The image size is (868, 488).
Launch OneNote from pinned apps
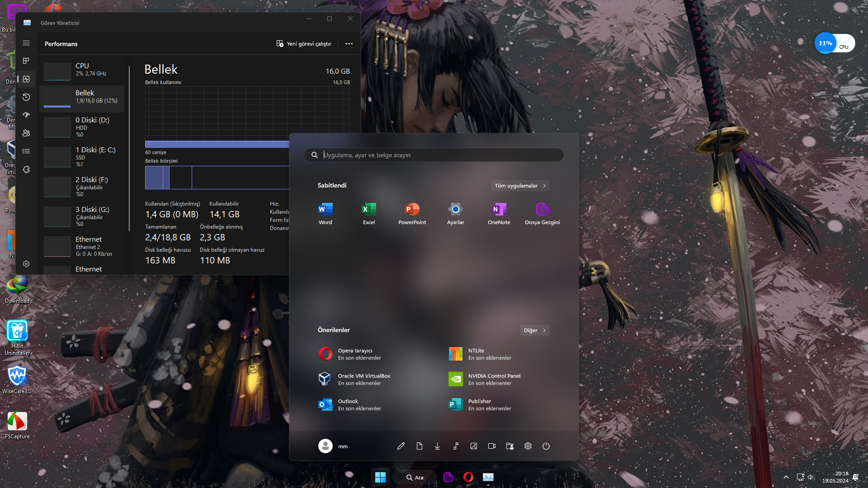(499, 214)
